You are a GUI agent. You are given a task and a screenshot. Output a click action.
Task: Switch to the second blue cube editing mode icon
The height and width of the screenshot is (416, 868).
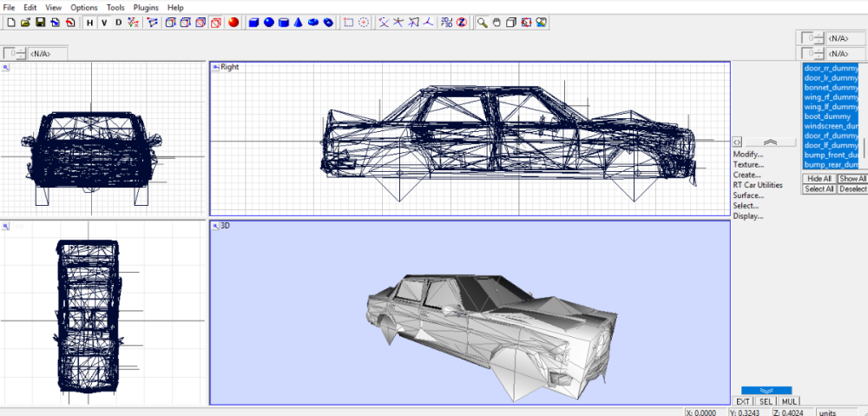point(186,23)
